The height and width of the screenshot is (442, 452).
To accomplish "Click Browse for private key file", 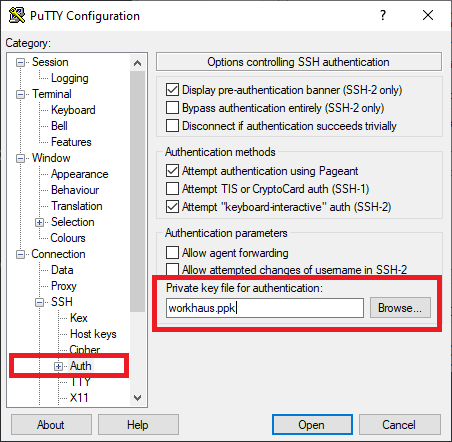I will click(x=400, y=308).
